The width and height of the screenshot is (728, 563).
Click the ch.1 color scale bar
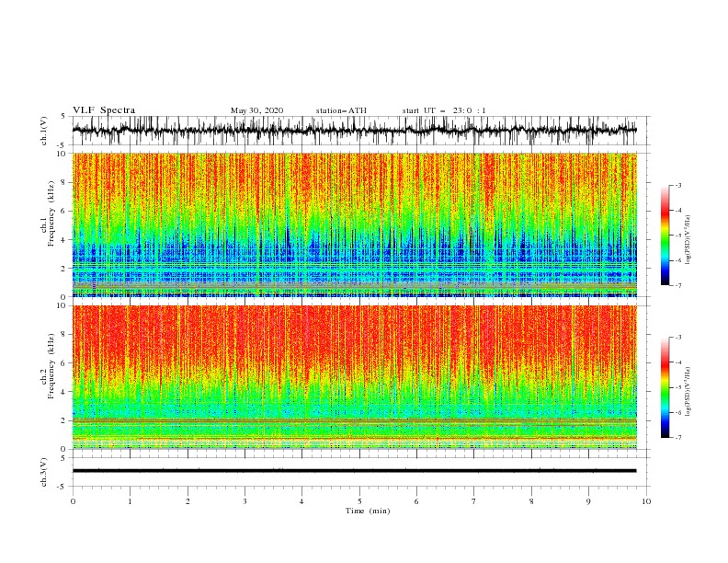pos(665,236)
